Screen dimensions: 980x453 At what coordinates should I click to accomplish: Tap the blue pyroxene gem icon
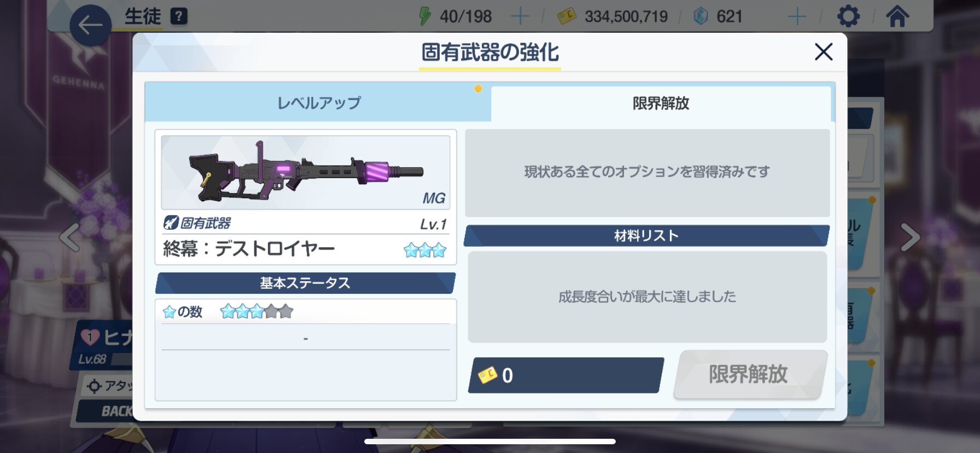[x=701, y=16]
